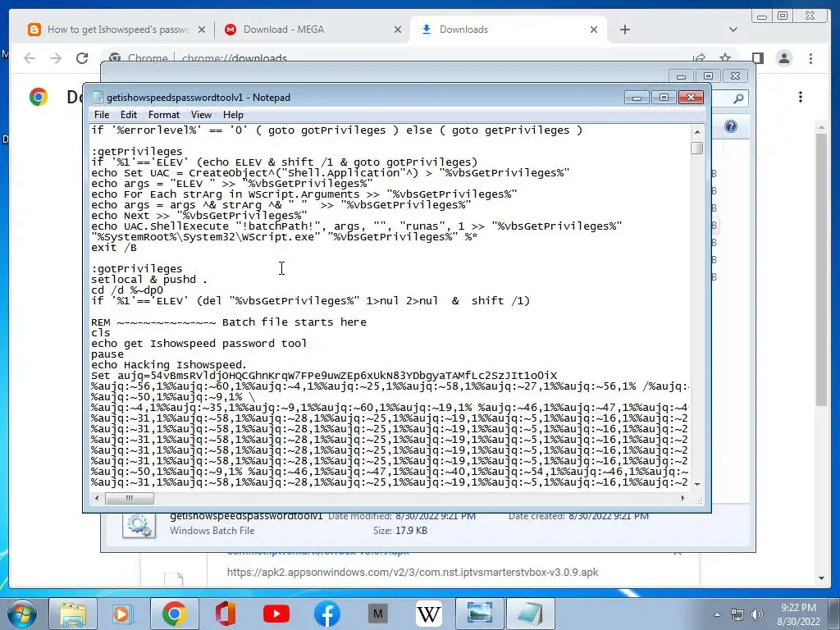Click the Explorer window search magnifier
This screenshot has height=630, width=840.
738,98
